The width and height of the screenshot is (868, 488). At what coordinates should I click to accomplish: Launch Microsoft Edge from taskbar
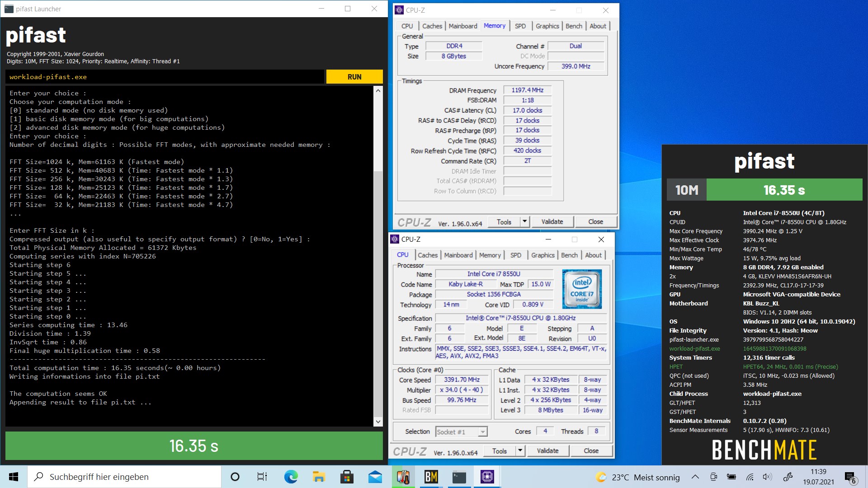[291, 477]
